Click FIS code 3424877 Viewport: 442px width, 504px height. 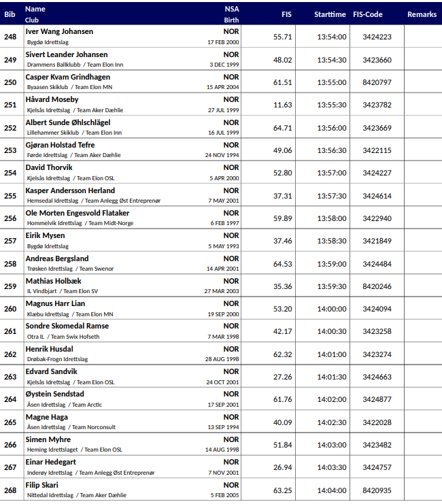click(x=377, y=399)
